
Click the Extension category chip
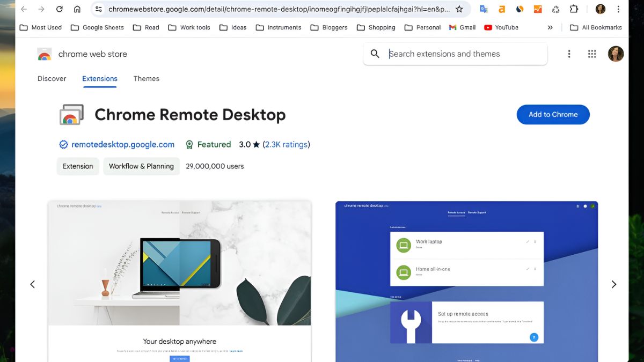pyautogui.click(x=78, y=166)
